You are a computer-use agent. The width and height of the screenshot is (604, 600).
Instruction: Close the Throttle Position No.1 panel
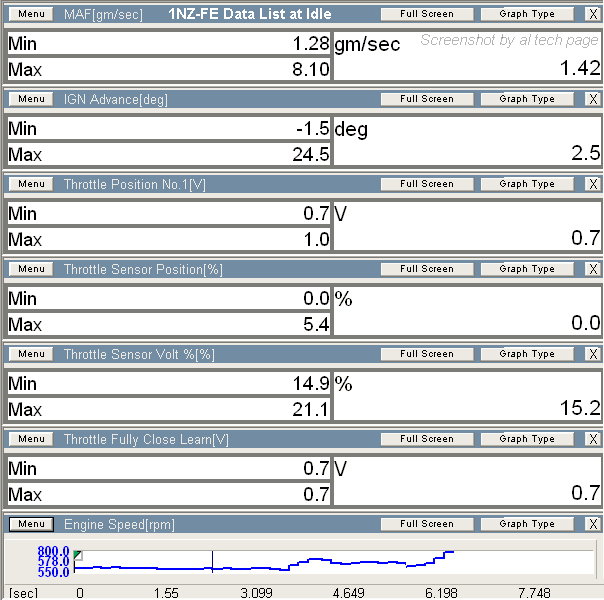tap(592, 184)
